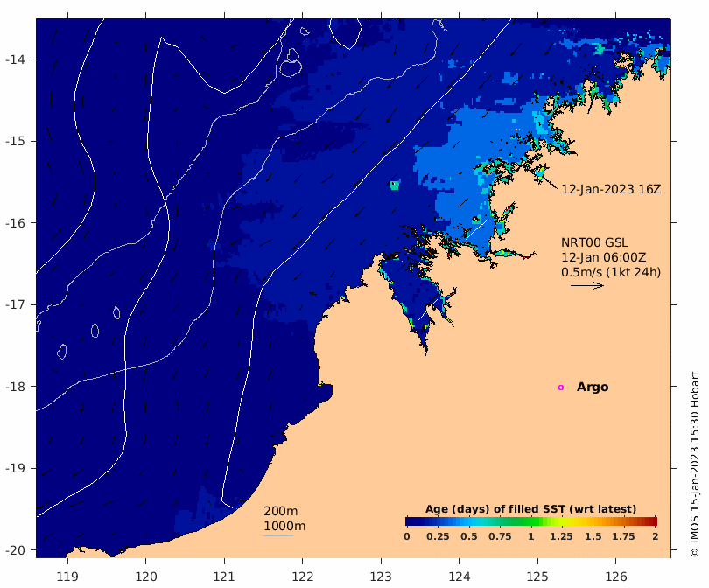Click the dark red end of colorbar
Image resolution: width=709 pixels, height=588 pixels.
[653, 521]
